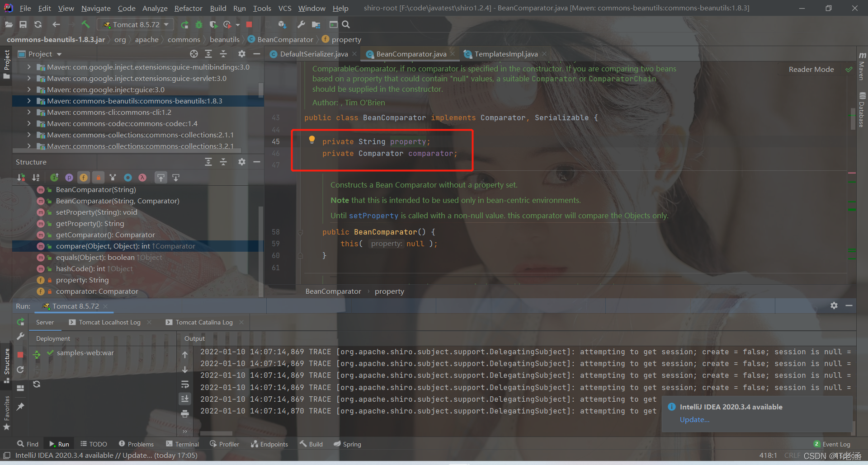The width and height of the screenshot is (868, 465).
Task: Open Event Log button
Action: (832, 444)
